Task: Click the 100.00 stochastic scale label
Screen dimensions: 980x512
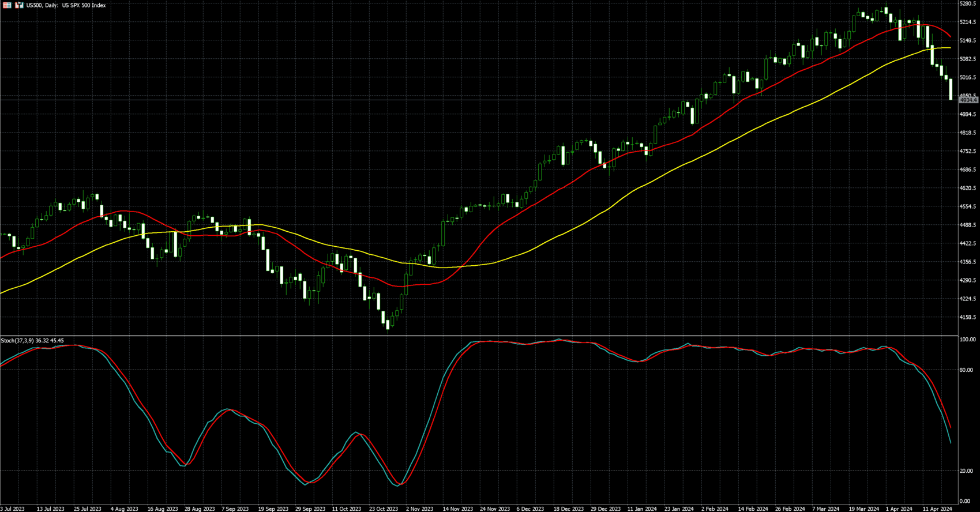Action: [967, 340]
